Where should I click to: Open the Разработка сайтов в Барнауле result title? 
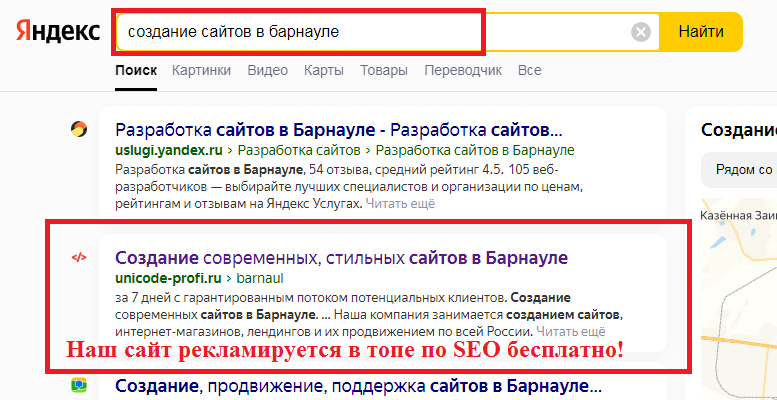[339, 130]
